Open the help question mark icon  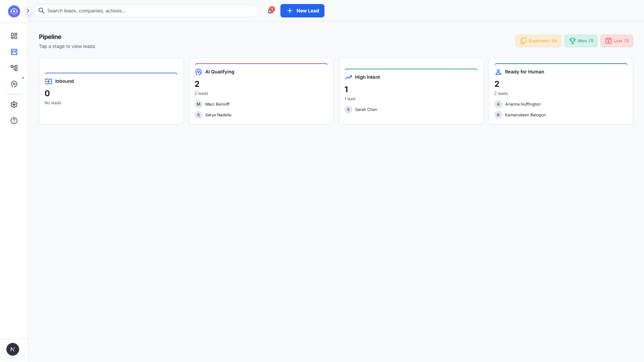point(14,121)
